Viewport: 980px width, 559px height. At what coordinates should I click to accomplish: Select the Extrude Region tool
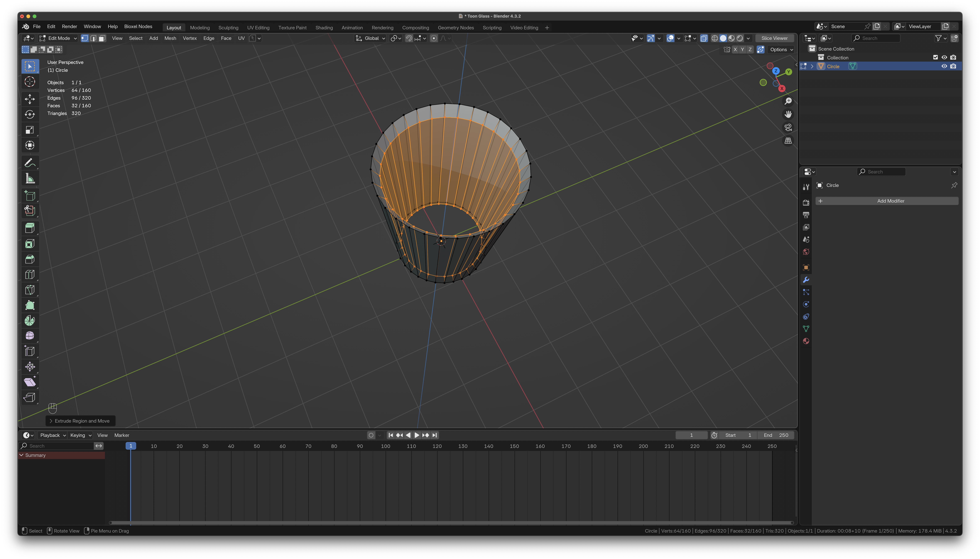coord(30,228)
